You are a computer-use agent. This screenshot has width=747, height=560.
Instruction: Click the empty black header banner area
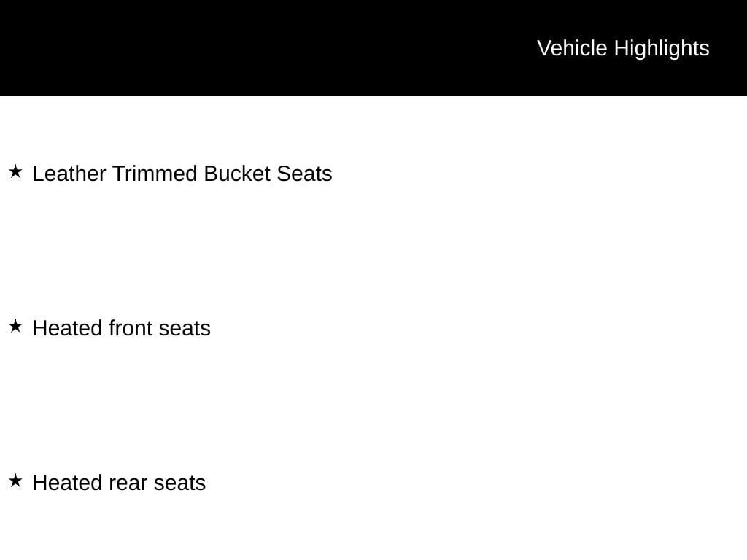point(255,48)
